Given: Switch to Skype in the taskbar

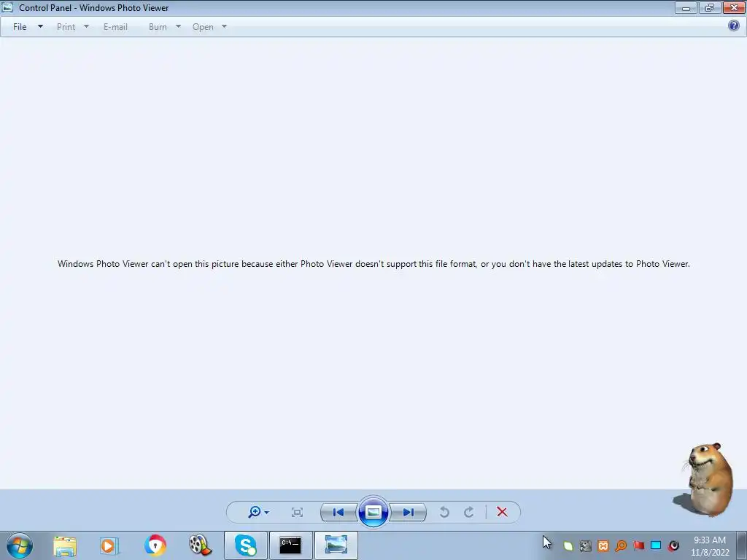Looking at the screenshot, I should 246,545.
